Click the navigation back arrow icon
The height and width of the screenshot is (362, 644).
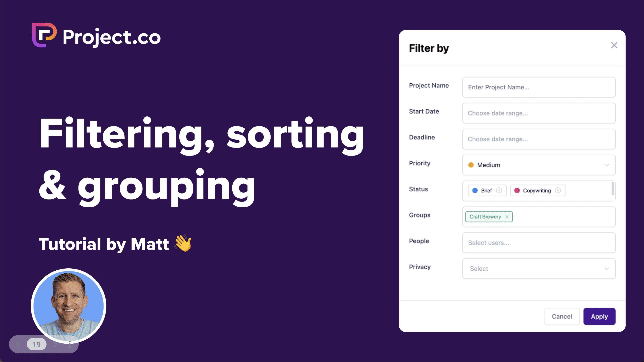pyautogui.click(x=16, y=344)
